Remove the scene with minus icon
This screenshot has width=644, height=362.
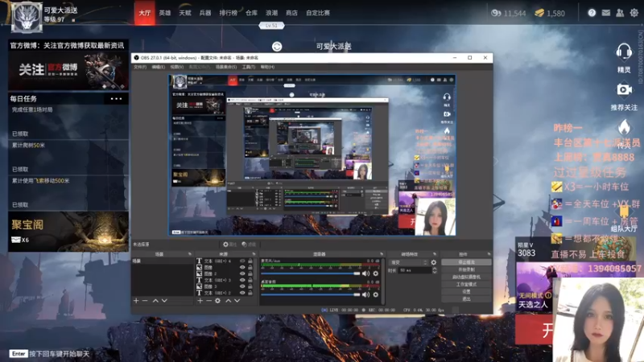click(145, 301)
